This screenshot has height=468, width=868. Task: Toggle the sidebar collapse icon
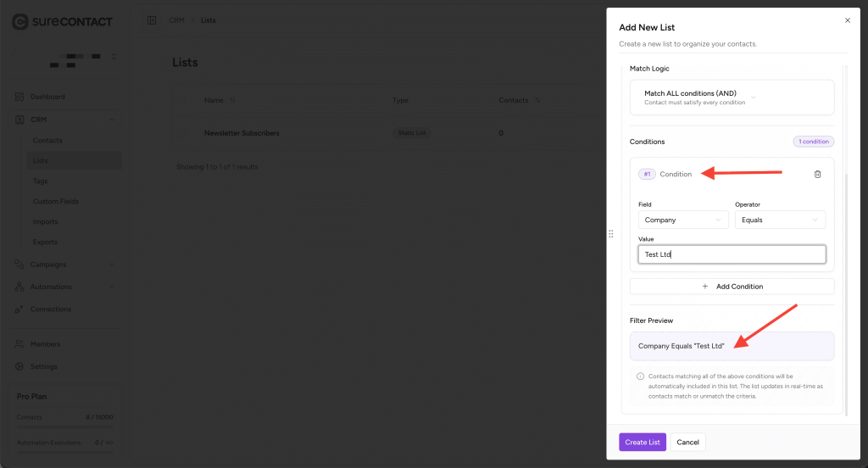pos(151,20)
